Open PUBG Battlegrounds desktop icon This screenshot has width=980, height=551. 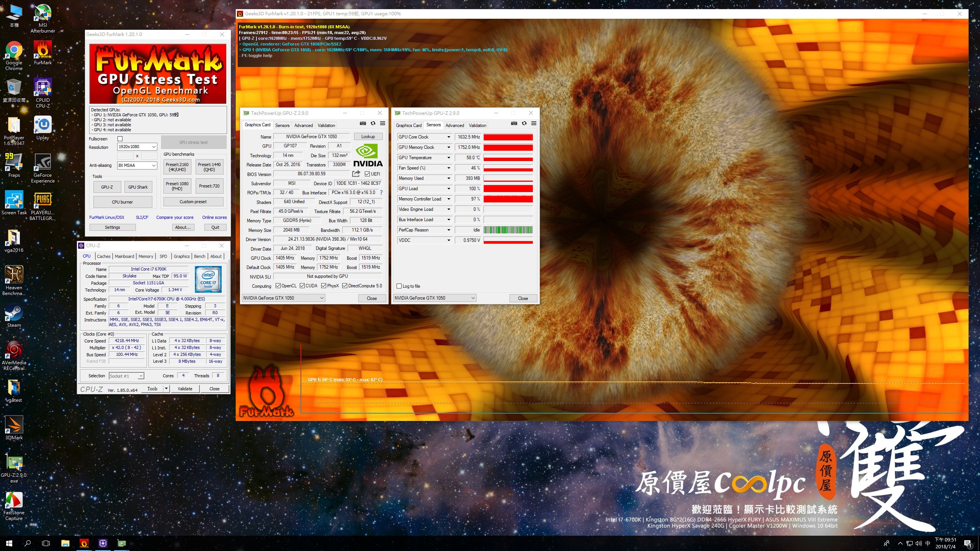[x=42, y=205]
